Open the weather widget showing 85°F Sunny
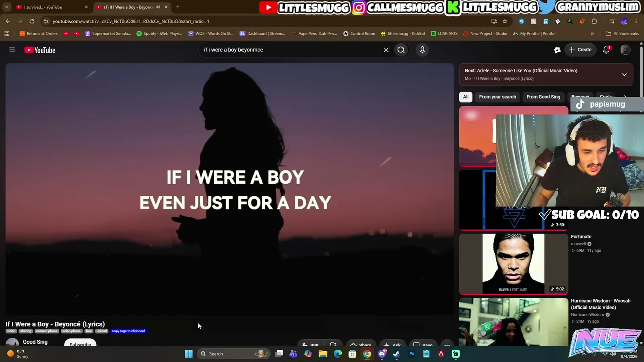Viewport: 644px width, 362px height. pyautogui.click(x=18, y=354)
